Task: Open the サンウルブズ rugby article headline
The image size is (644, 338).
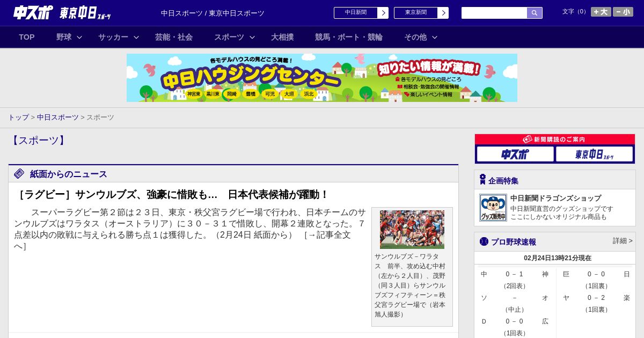Action: (171, 195)
